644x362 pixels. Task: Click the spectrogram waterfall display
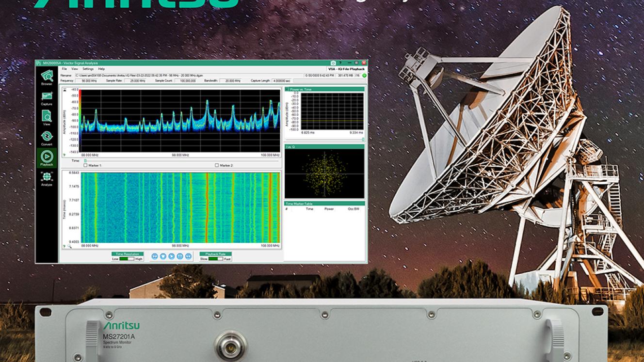tap(180, 207)
